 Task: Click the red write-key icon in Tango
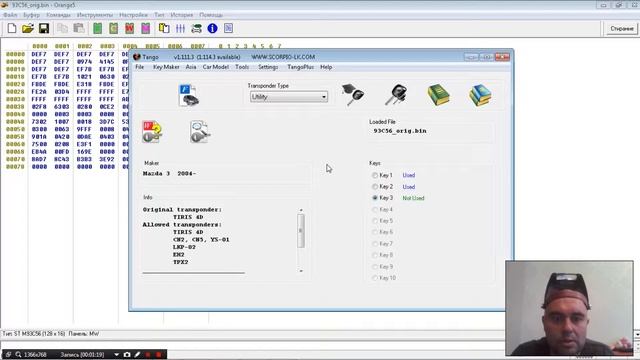[x=152, y=131]
